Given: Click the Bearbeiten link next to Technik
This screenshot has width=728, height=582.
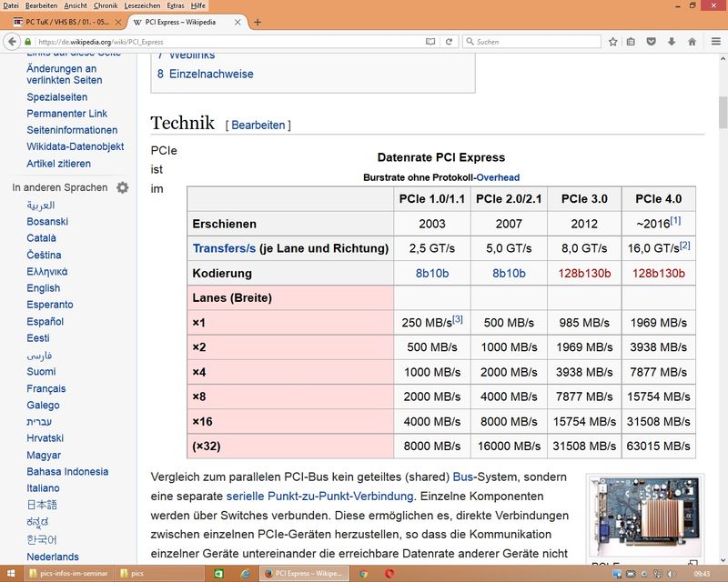Looking at the screenshot, I should [x=258, y=125].
